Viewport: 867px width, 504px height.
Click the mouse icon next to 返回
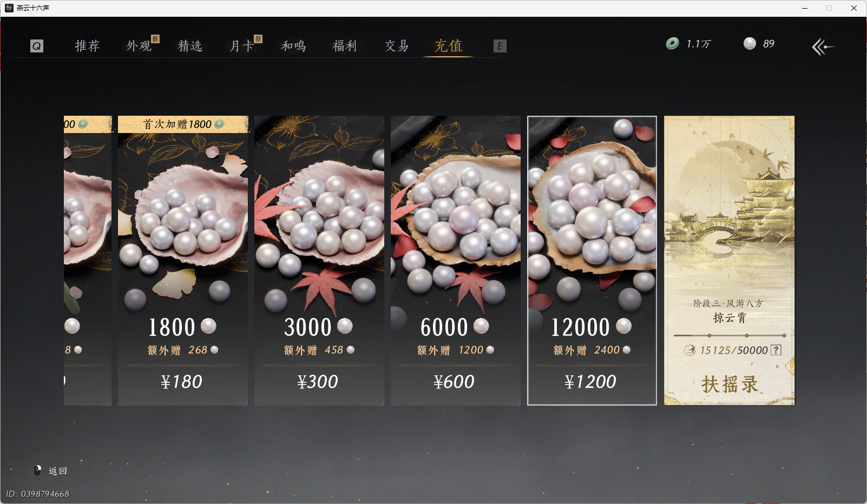(38, 470)
